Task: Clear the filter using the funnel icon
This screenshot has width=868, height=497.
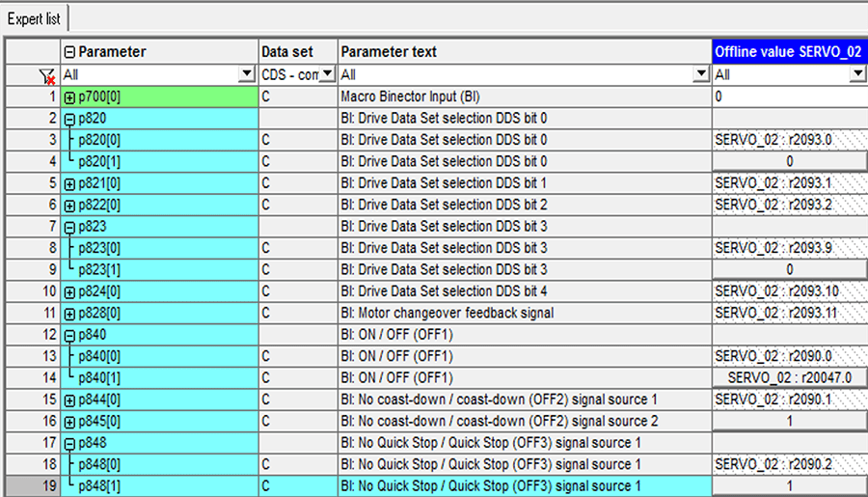Action: click(x=47, y=76)
